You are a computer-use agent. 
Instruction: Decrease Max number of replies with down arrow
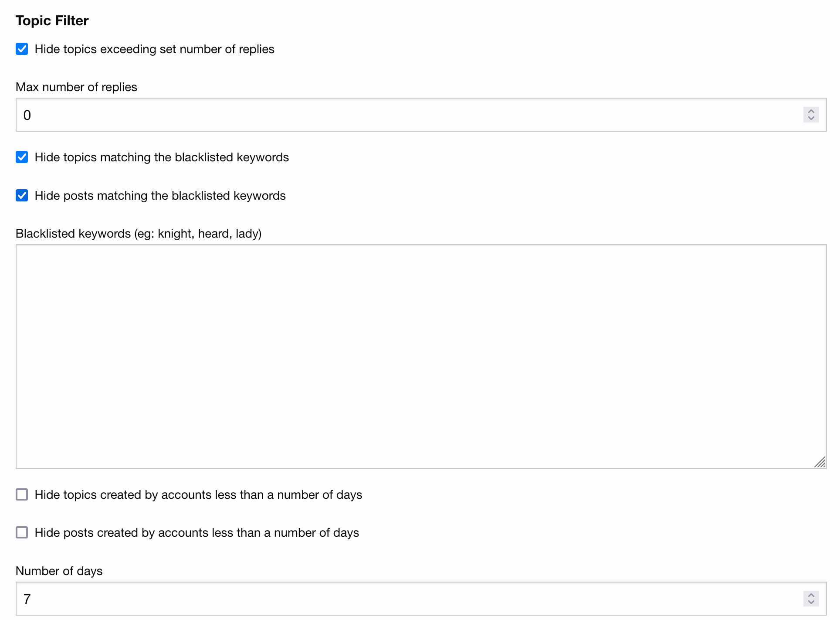click(811, 118)
